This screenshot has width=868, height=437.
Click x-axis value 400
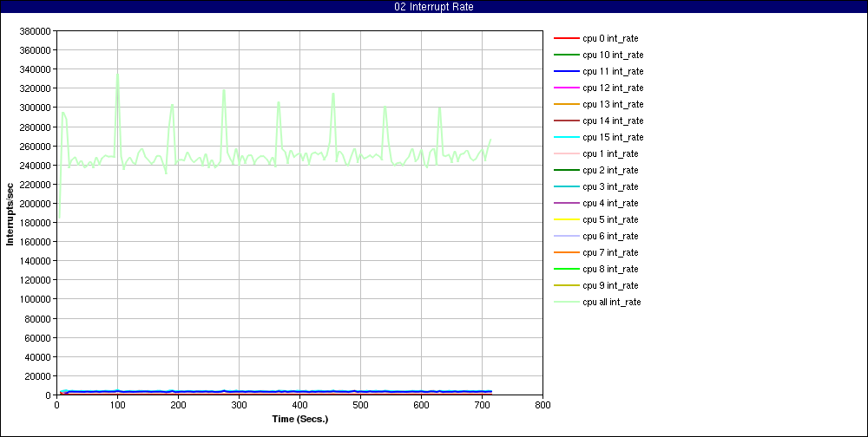[x=299, y=405]
